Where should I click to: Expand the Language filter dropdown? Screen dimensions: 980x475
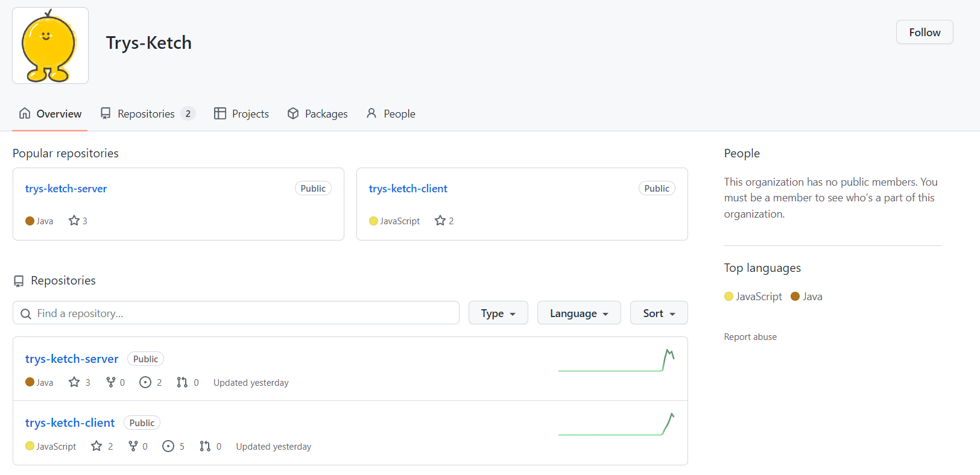pos(579,313)
